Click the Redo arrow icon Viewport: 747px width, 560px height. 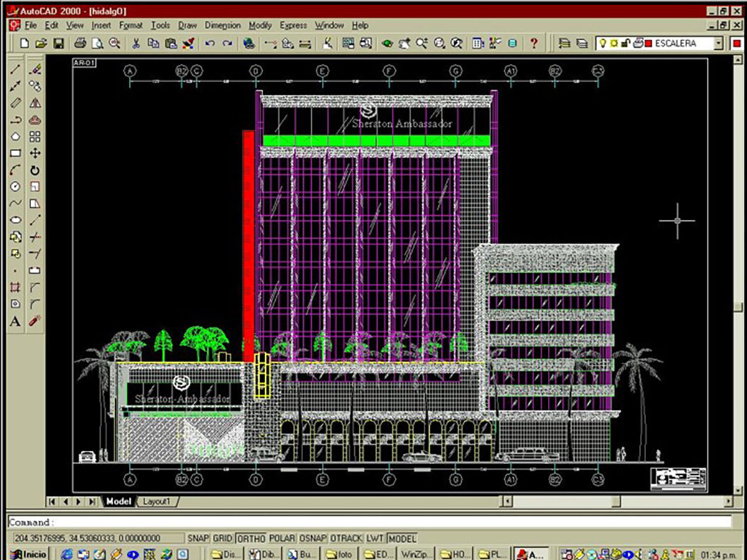pyautogui.click(x=228, y=44)
